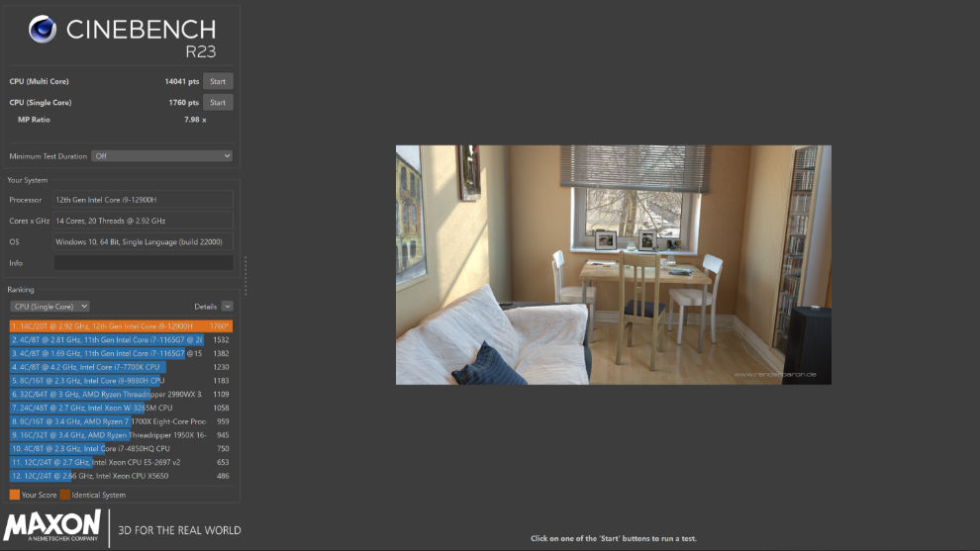Select ranking row 8 Ryzen 7 1700X
The image size is (980, 551).
tap(121, 421)
